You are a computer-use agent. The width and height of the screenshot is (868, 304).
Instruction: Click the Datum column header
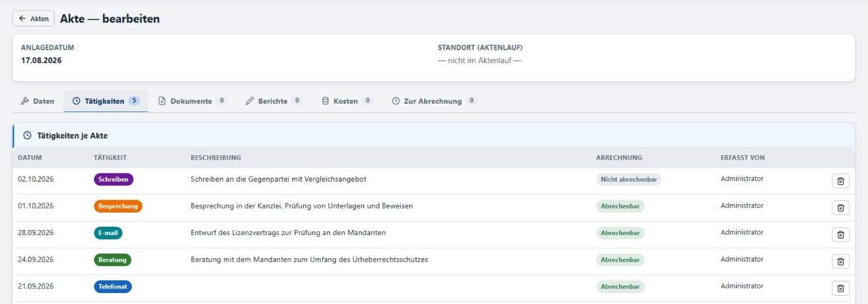29,158
